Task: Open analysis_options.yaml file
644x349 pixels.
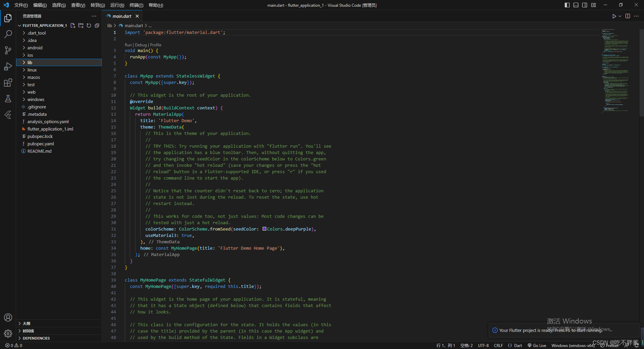Action: (x=59, y=121)
